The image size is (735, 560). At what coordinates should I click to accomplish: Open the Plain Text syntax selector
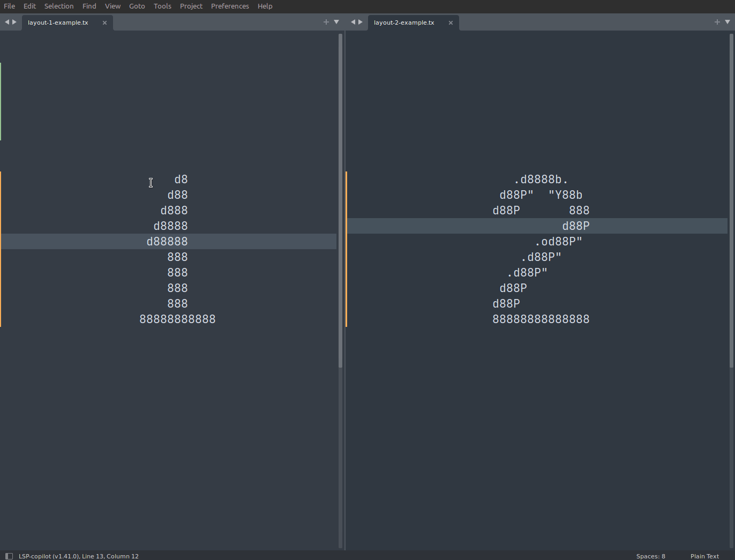click(x=704, y=556)
